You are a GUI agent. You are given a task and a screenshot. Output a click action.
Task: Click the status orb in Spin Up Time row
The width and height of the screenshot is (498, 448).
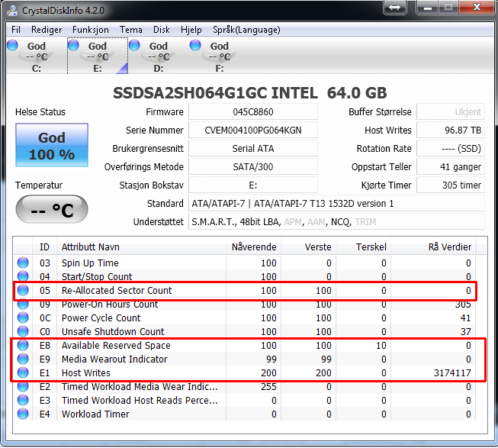coord(23,263)
